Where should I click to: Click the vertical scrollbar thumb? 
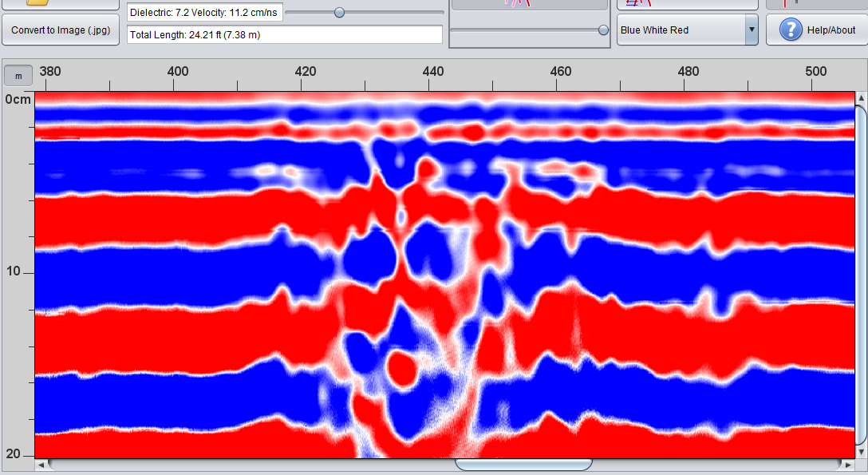tap(861, 275)
